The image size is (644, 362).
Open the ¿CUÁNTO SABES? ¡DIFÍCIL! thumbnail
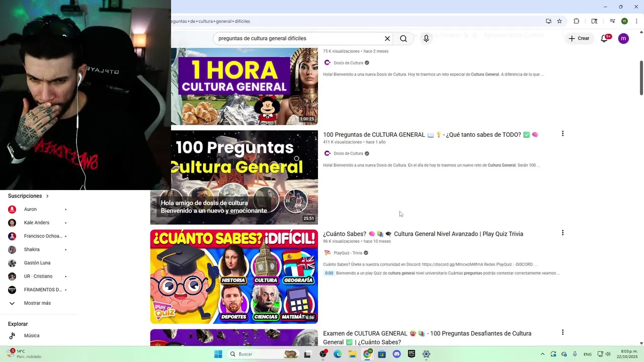234,277
